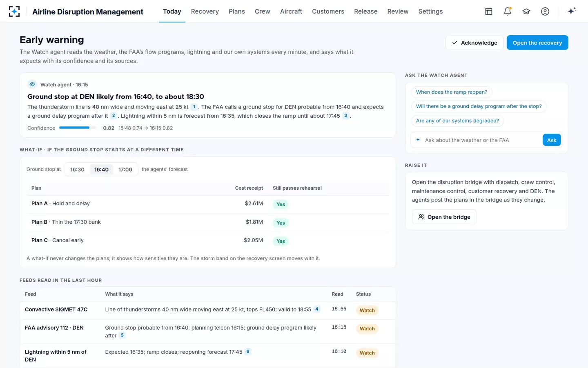Open the sparkle AI assistant icon

pyautogui.click(x=572, y=11)
